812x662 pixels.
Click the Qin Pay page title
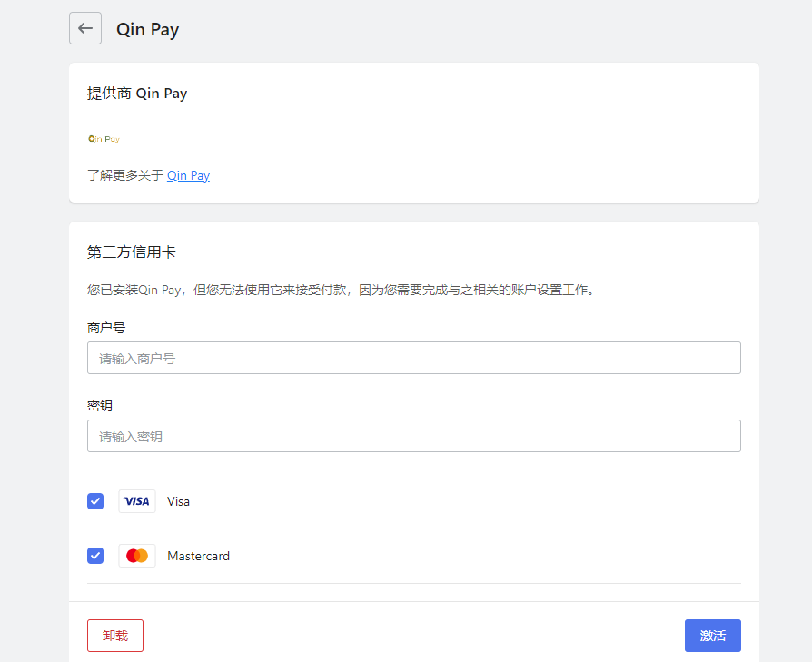147,29
